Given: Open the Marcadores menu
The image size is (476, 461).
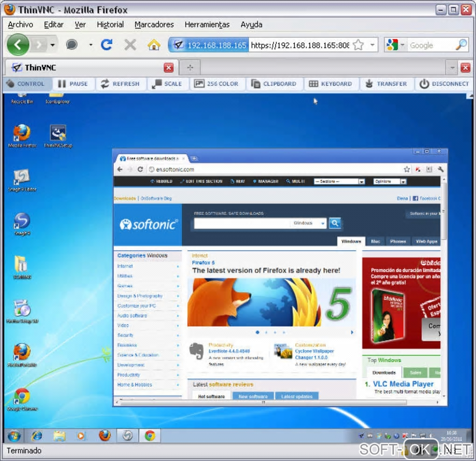Looking at the screenshot, I should tap(154, 24).
